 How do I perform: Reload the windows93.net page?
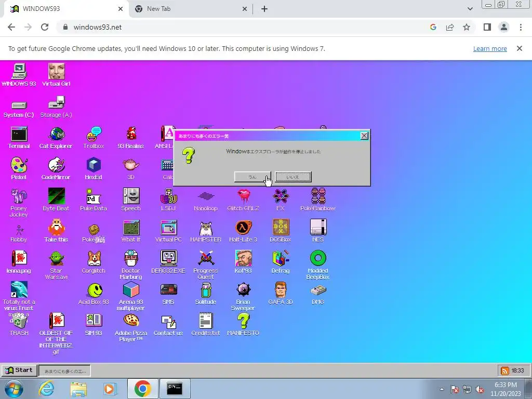[45, 27]
